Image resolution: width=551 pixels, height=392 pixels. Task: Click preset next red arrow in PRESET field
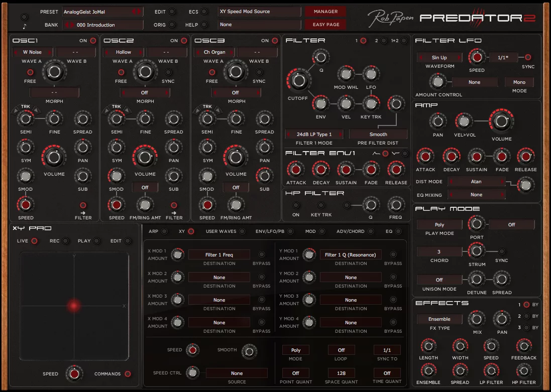pyautogui.click(x=139, y=12)
